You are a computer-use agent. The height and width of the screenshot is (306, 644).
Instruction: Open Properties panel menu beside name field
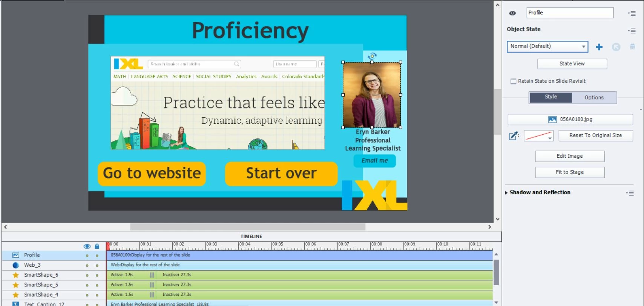(x=632, y=13)
